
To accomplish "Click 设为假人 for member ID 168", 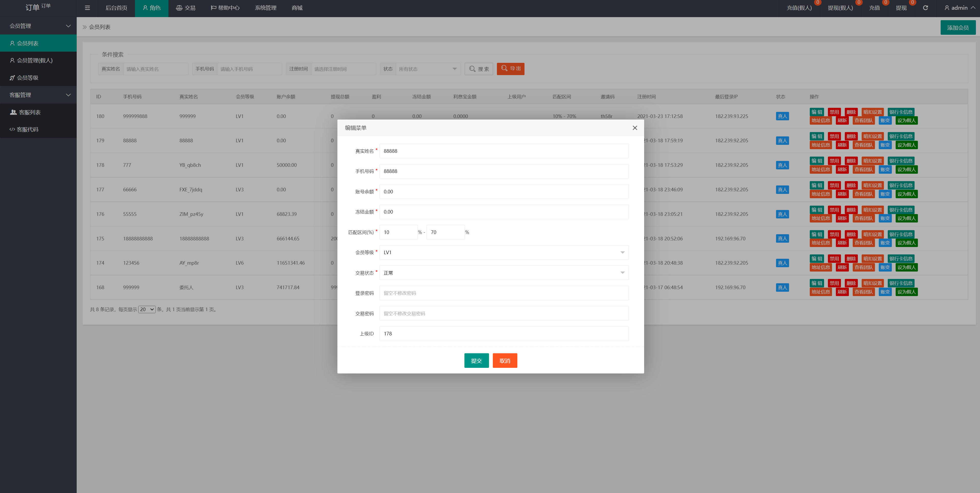I will pos(906,292).
